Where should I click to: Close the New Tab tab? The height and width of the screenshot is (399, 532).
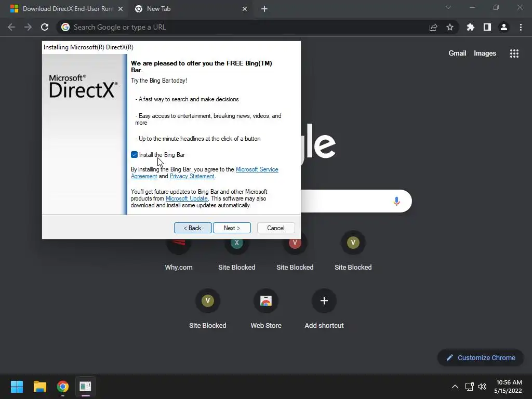click(245, 9)
